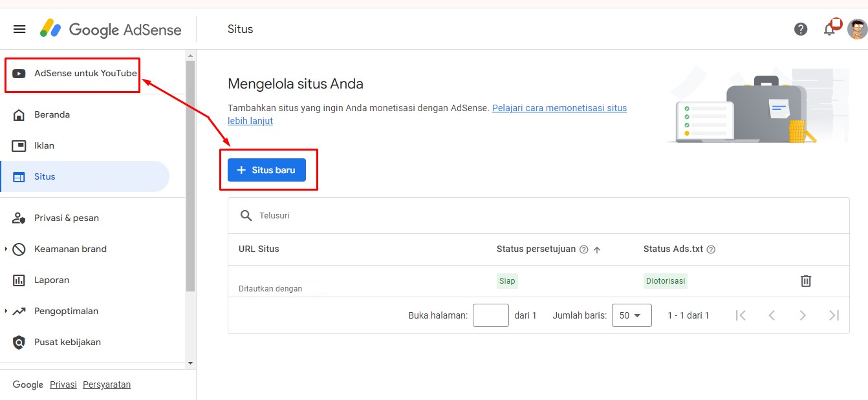This screenshot has width=868, height=400.
Task: Click the Ditautkan dengan row text
Action: click(270, 289)
